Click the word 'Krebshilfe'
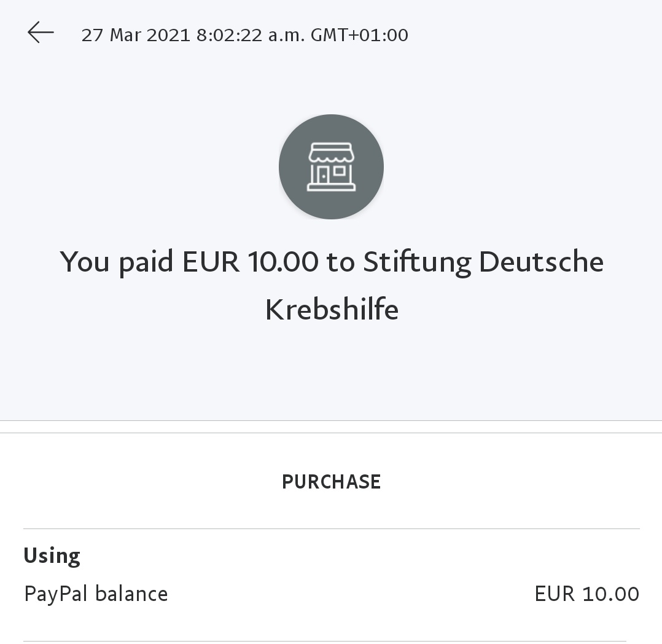Viewport: 662px width, 644px height. coord(332,309)
